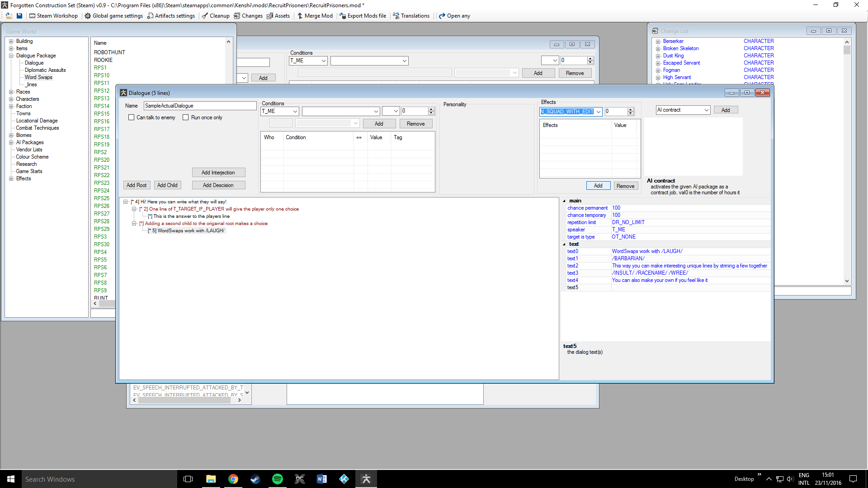Screen dimensions: 868x488
Task: Enable Can talk to enemy checkbox
Action: pyautogui.click(x=132, y=117)
